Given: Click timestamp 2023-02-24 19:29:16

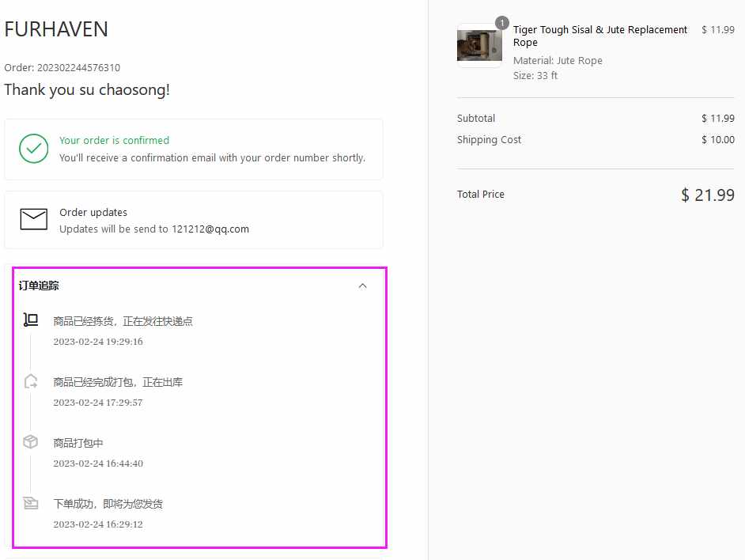Looking at the screenshot, I should point(98,342).
